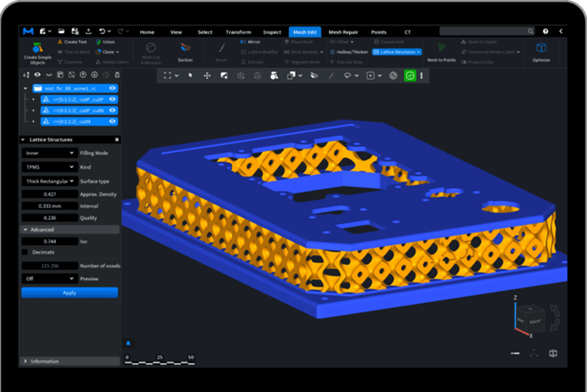Hide the mist_ftc_08_asme1_rc object
Viewport: 587px width, 392px height.
click(x=112, y=87)
